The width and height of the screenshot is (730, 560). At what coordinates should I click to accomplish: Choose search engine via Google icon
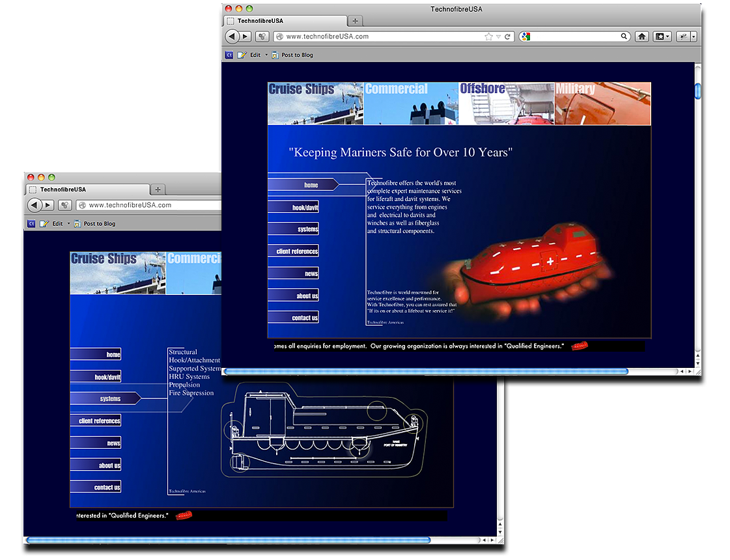526,36
